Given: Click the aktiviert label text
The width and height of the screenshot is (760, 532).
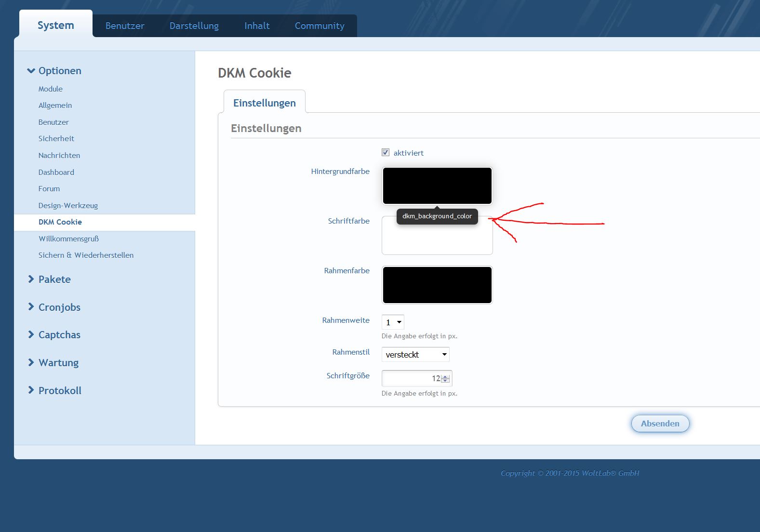Looking at the screenshot, I should (409, 153).
